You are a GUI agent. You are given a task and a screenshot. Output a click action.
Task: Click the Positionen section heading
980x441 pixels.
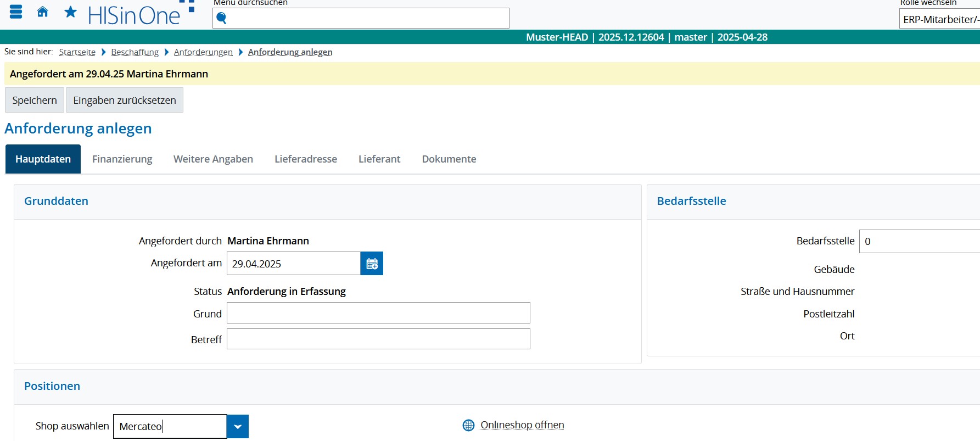(x=52, y=386)
